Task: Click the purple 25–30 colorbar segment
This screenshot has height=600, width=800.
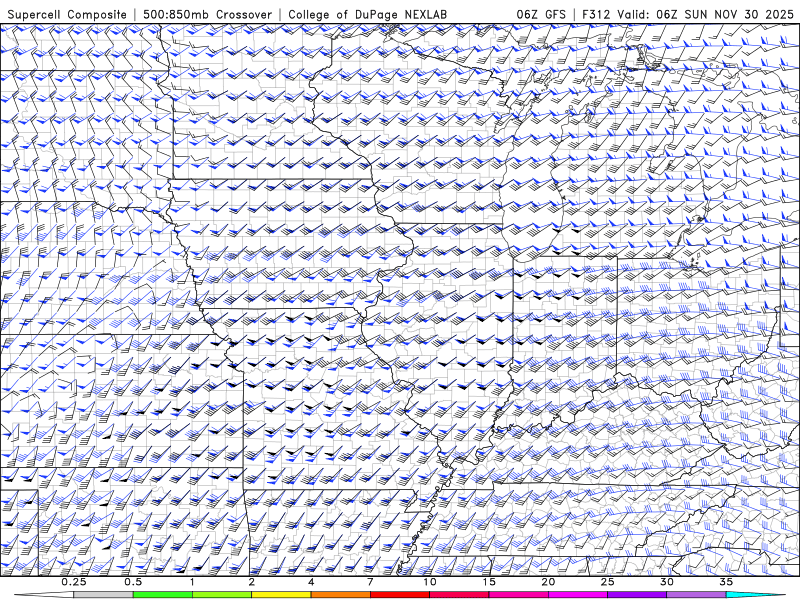Action: point(637,595)
